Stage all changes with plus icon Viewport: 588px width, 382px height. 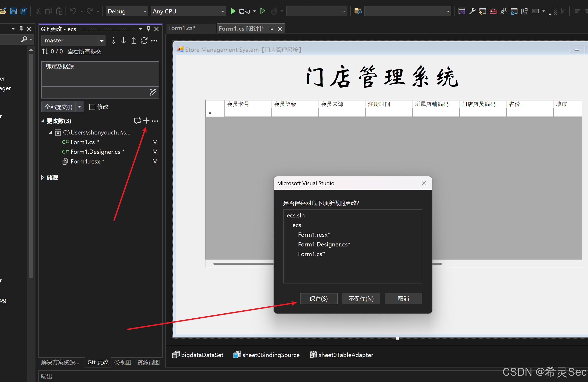(146, 121)
